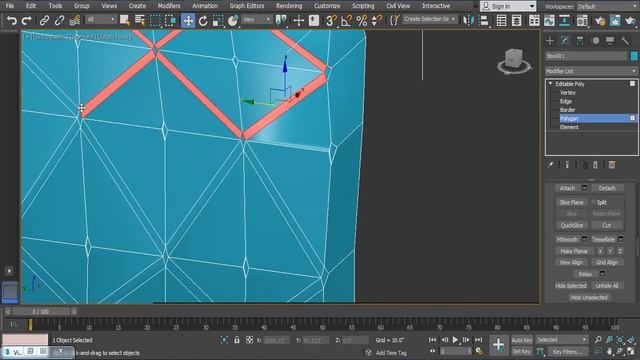Click the Hide Selected button
Image resolution: width=640 pixels, height=360 pixels.
(x=571, y=285)
